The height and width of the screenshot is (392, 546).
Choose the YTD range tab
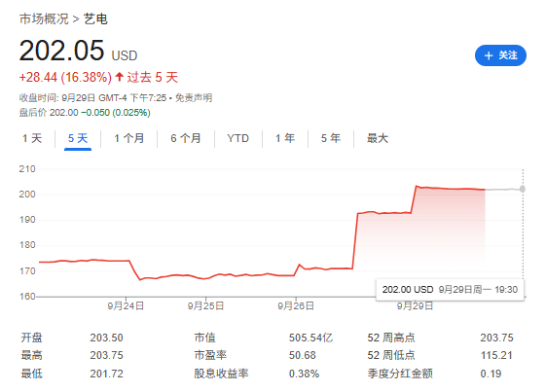tap(238, 138)
